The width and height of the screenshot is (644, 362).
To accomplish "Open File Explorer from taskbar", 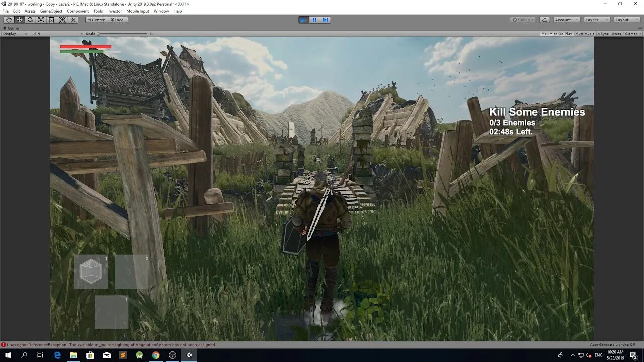I will click(x=74, y=355).
